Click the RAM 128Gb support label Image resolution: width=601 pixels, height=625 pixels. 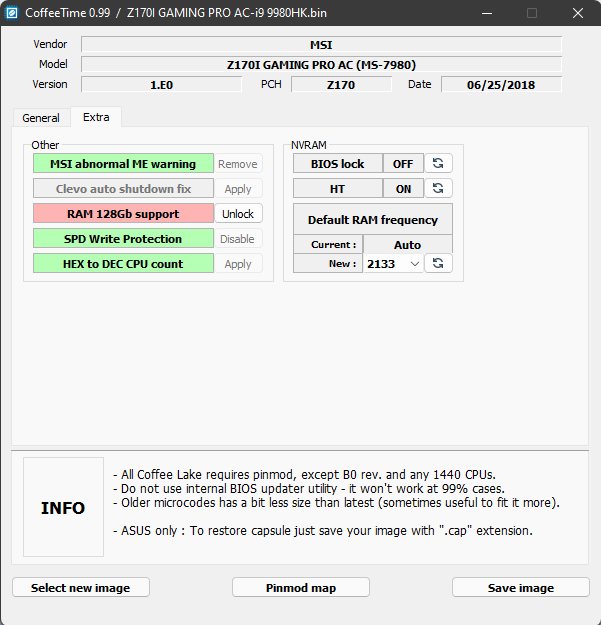(x=123, y=214)
